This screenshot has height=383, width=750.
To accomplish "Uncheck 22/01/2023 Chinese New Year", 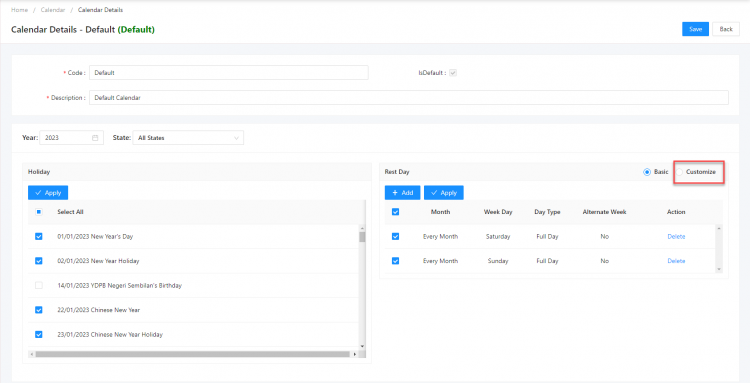I will 39,310.
